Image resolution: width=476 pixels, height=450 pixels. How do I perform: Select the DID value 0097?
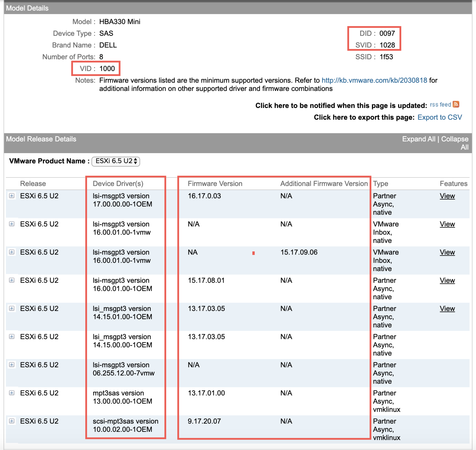tap(387, 33)
